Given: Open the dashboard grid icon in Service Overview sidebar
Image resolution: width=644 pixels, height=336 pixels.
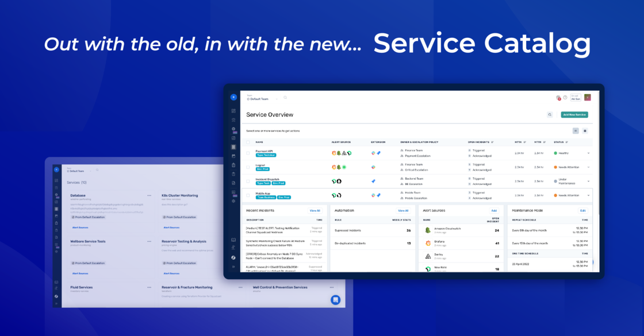Looking at the screenshot, I should pyautogui.click(x=233, y=111).
